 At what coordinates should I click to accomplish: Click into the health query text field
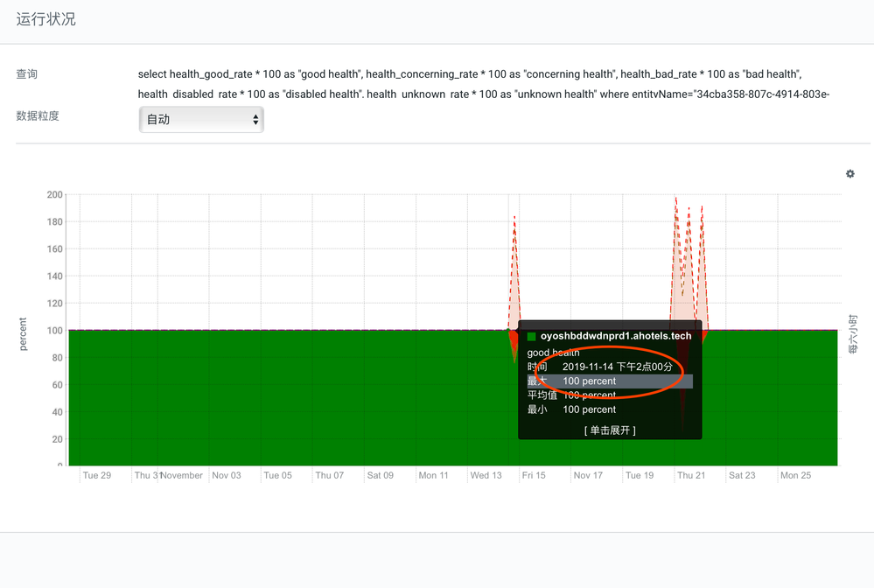click(483, 84)
